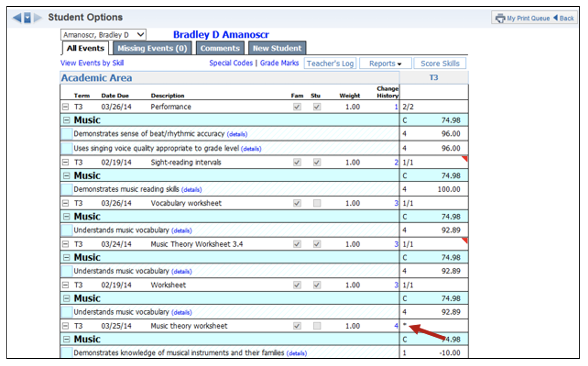588x366 pixels.
Task: Open the View Events by Skill link
Action: (x=92, y=63)
